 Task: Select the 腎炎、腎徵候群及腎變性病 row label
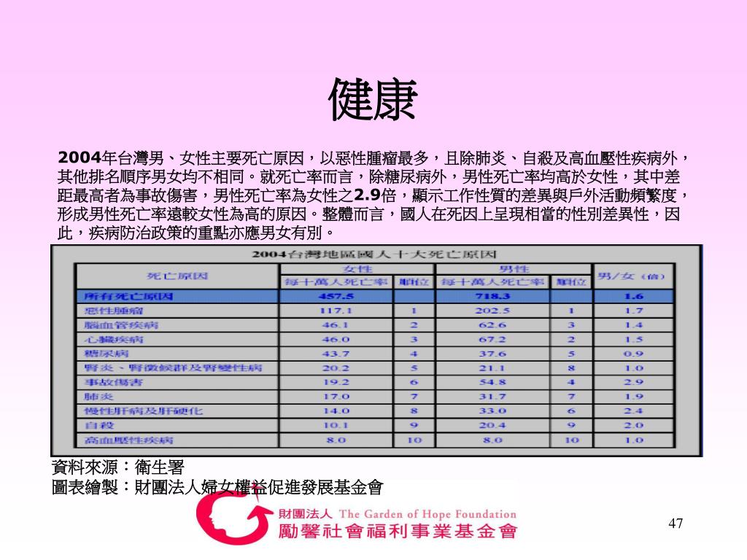173,367
